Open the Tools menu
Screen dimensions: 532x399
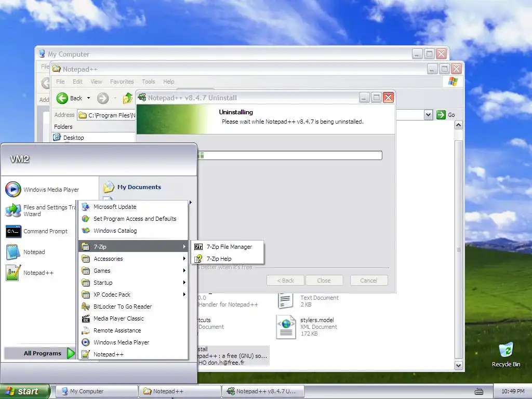click(x=148, y=82)
